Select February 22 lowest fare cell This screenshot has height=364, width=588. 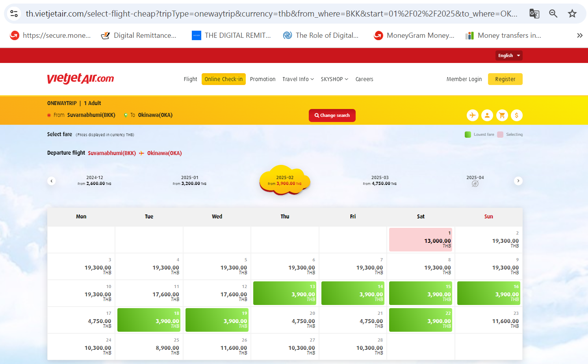pyautogui.click(x=421, y=320)
